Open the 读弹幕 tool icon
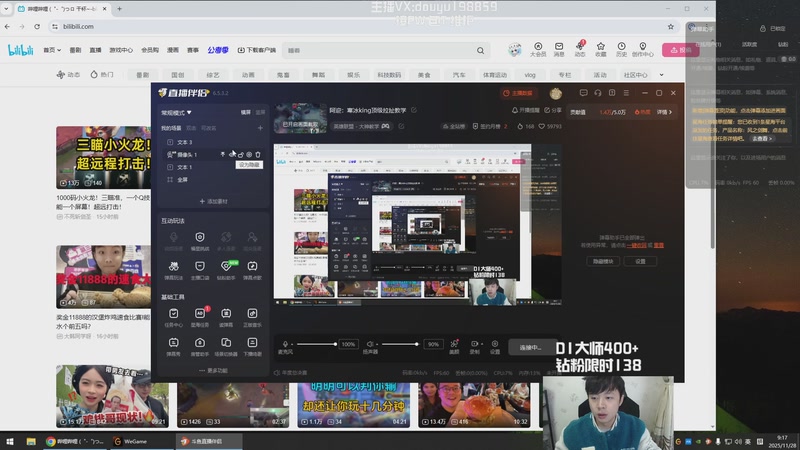This screenshot has height=450, width=800. (x=226, y=317)
